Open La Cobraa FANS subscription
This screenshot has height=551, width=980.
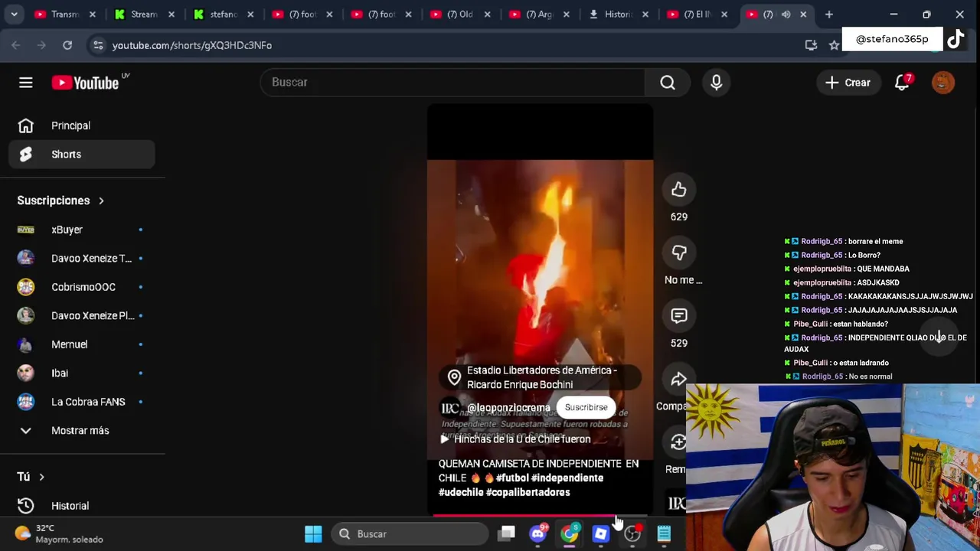[x=82, y=402]
